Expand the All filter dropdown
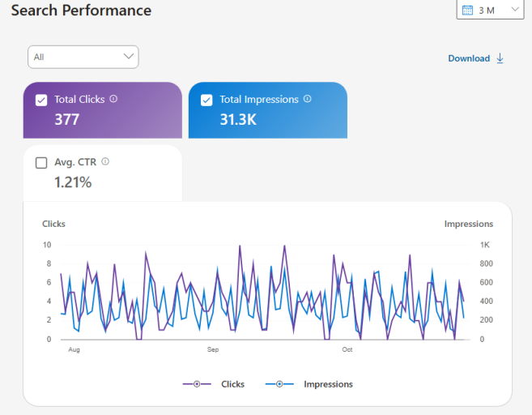 (x=83, y=57)
